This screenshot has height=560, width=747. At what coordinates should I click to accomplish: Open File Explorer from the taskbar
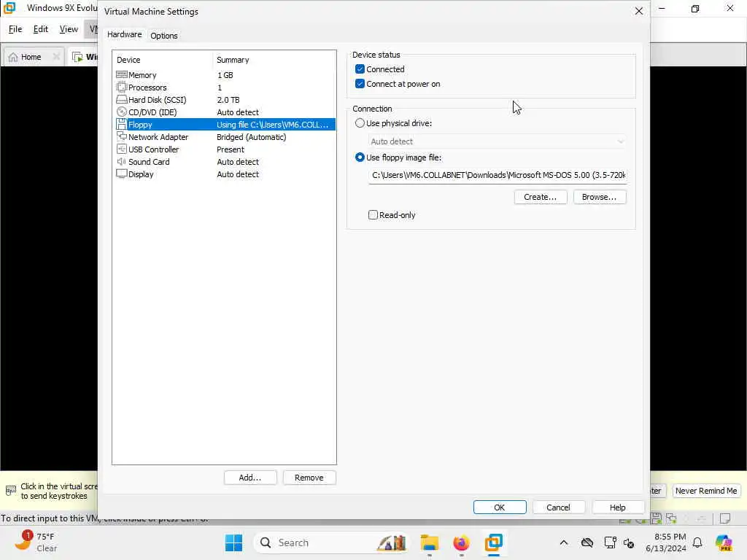tap(429, 542)
